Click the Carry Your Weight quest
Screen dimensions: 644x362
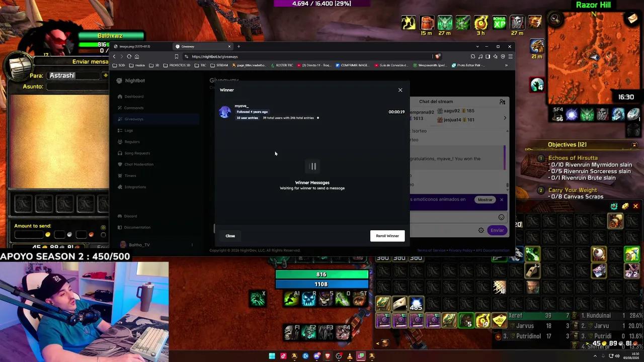pos(573,190)
